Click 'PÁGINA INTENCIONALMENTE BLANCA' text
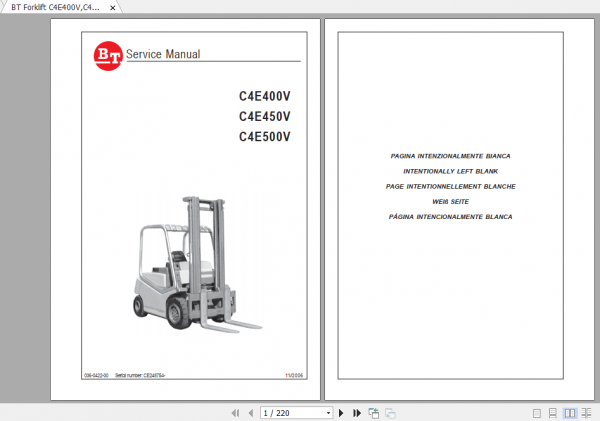The width and height of the screenshot is (600, 421). 450,217
